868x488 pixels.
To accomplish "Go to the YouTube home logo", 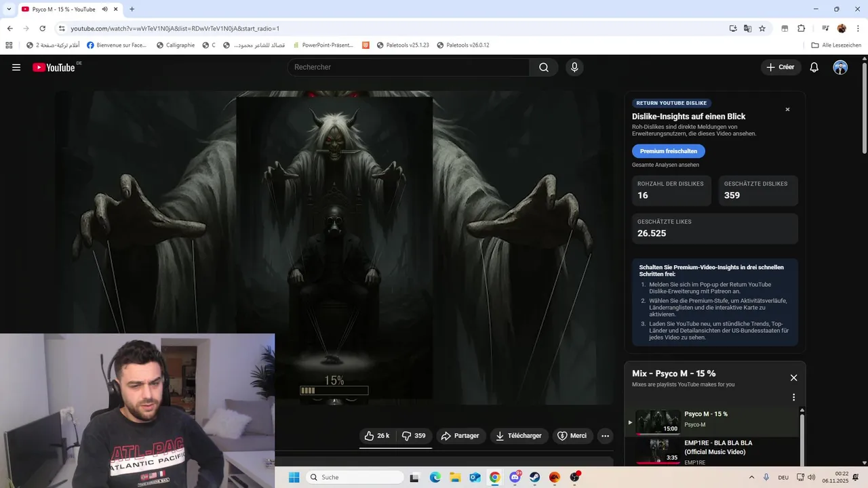I will [x=54, y=67].
